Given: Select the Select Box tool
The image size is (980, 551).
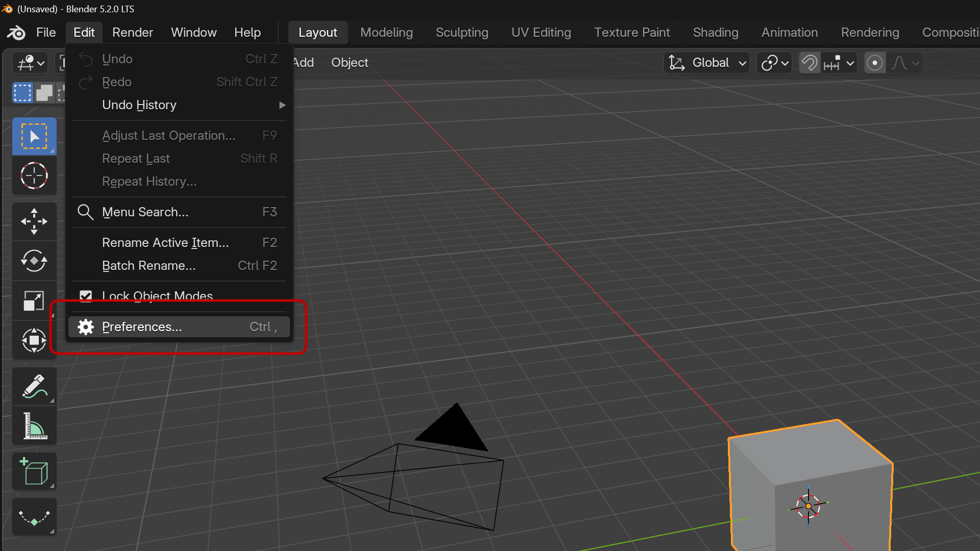Looking at the screenshot, I should coord(34,136).
